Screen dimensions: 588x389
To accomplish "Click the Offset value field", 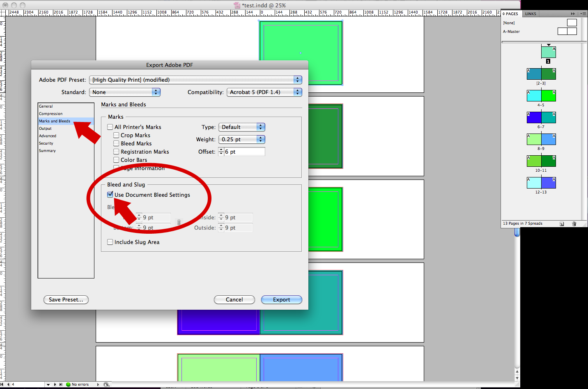I will (x=245, y=152).
